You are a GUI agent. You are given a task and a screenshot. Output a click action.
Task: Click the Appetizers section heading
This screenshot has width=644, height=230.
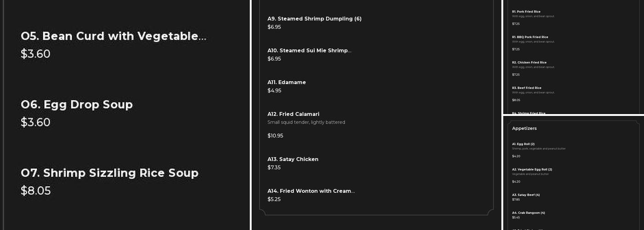tap(524, 128)
